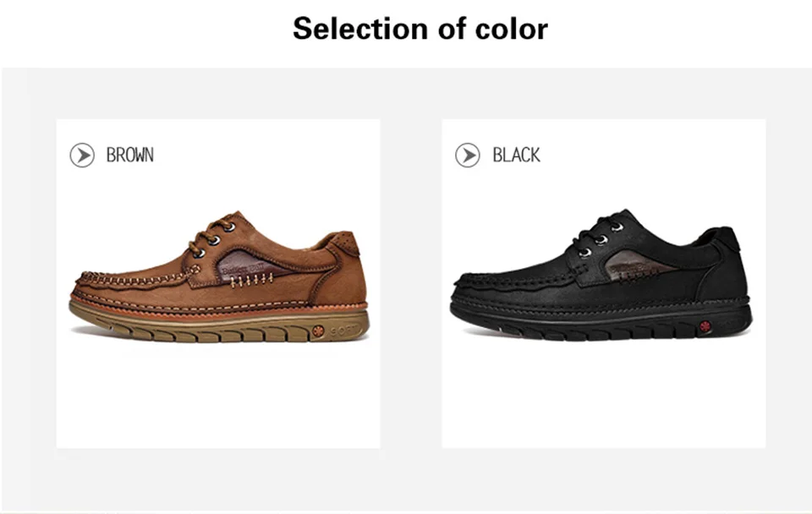Click the "Selection of color" heading

(x=420, y=29)
